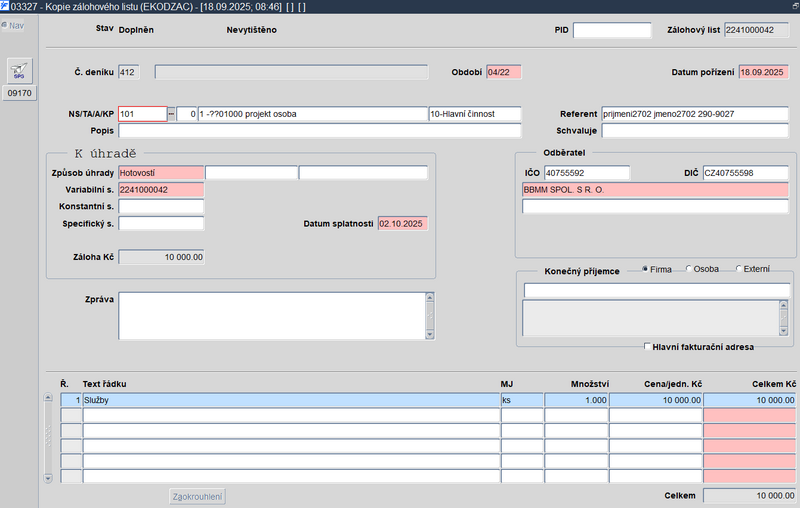
Task: Click the MJ cell containing ks
Action: [x=522, y=400]
